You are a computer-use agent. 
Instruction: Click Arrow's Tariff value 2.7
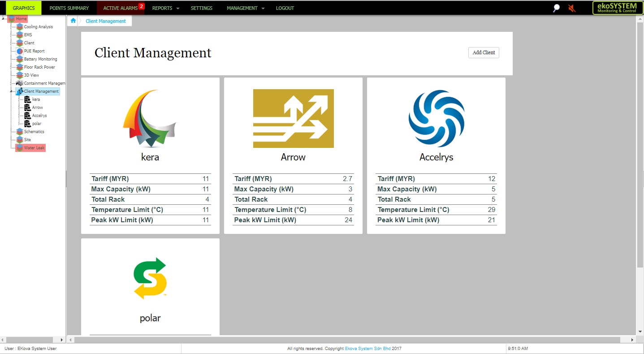[x=347, y=179]
